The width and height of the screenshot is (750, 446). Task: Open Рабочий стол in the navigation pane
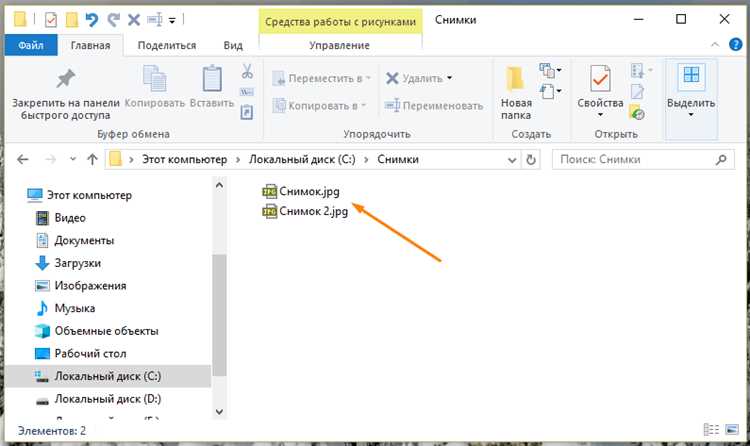pos(81,354)
